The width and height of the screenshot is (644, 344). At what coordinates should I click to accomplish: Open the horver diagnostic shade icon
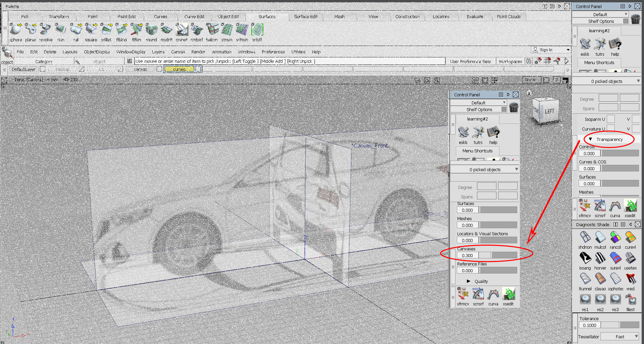(x=600, y=258)
